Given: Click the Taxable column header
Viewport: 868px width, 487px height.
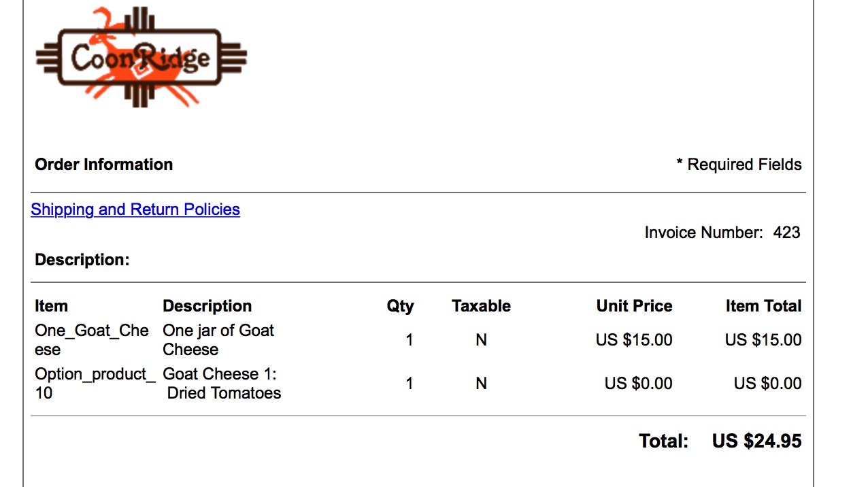Looking at the screenshot, I should (481, 306).
